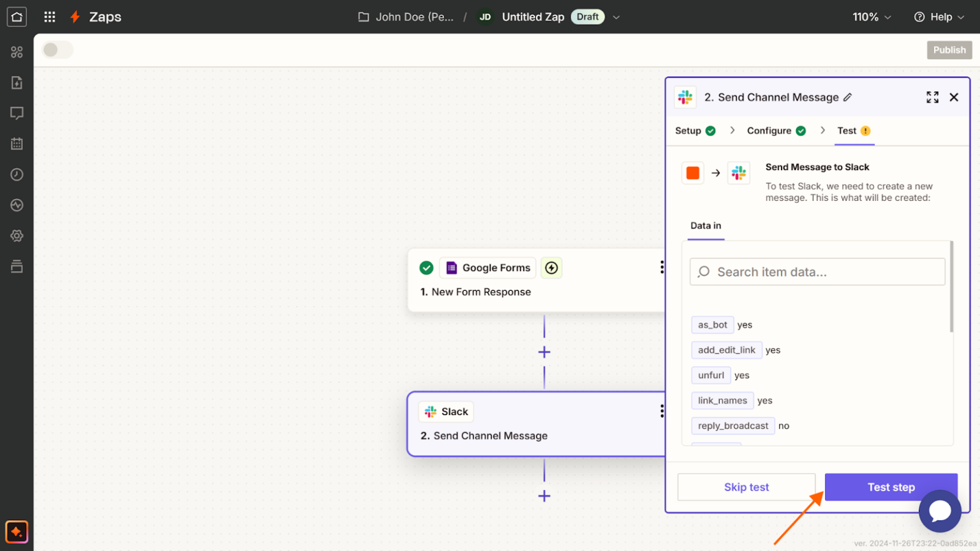Viewport: 980px width, 551px height.
Task: Open the Chatbots speech bubble sidebar icon
Action: click(x=17, y=113)
